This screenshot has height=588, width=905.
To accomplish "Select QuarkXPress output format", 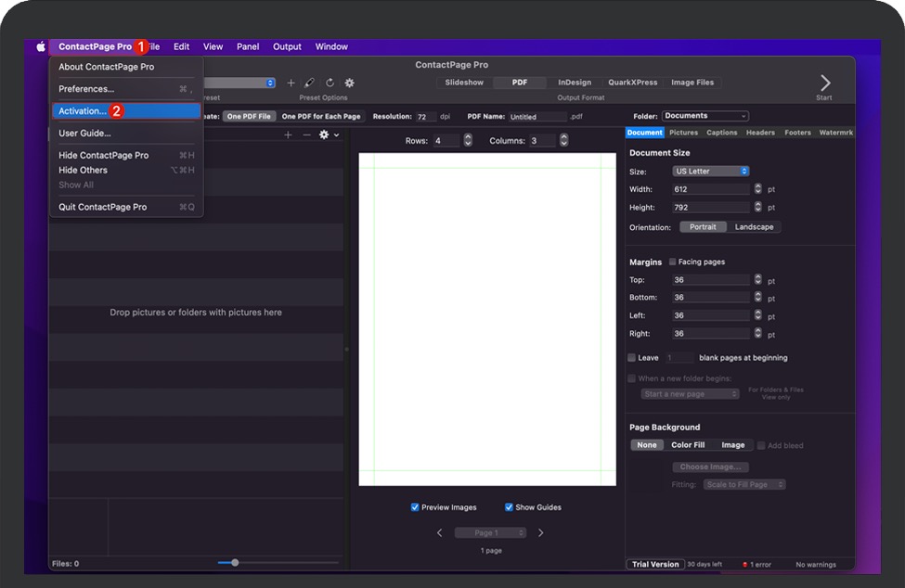I will click(x=633, y=83).
